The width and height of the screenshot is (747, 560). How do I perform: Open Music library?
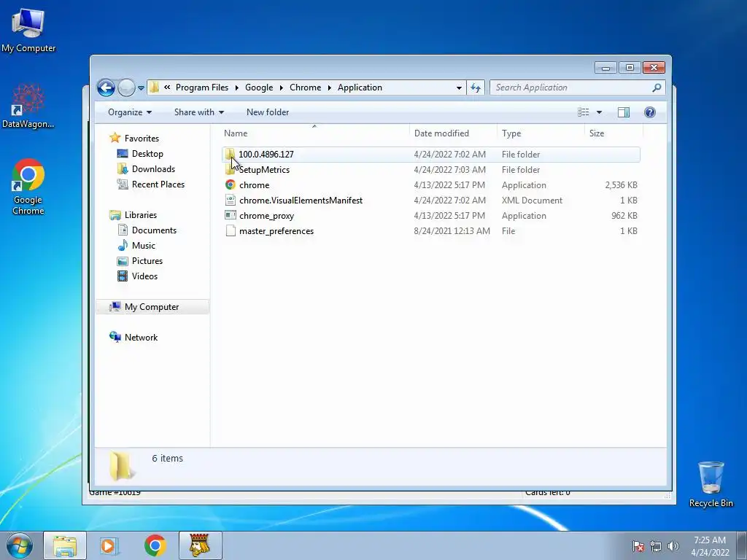pos(144,245)
